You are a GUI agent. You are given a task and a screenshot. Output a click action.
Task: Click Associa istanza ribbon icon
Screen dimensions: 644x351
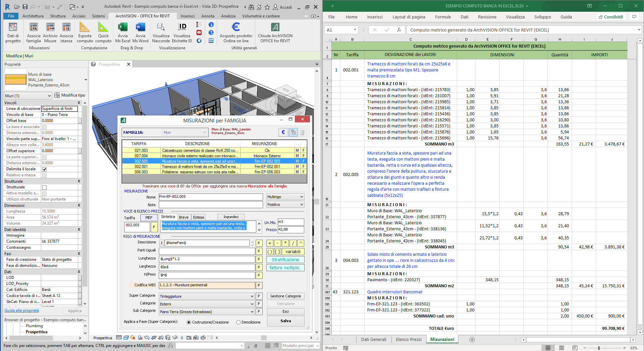pos(66,33)
